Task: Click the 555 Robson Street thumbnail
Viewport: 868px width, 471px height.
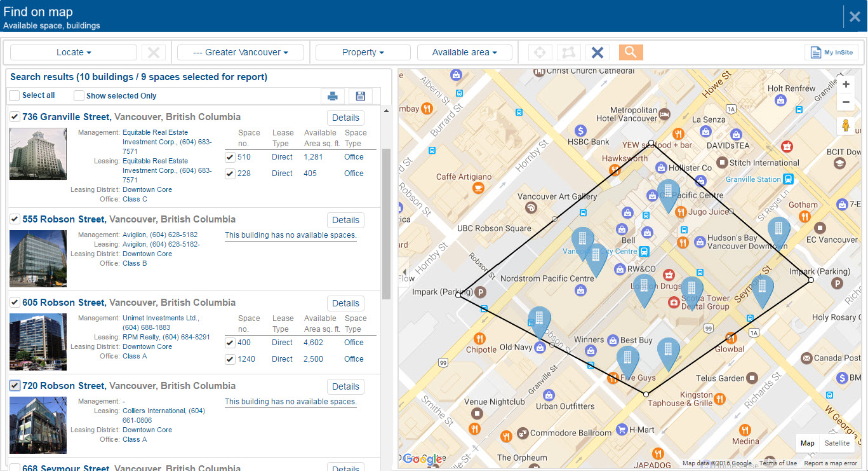Action: coord(38,259)
